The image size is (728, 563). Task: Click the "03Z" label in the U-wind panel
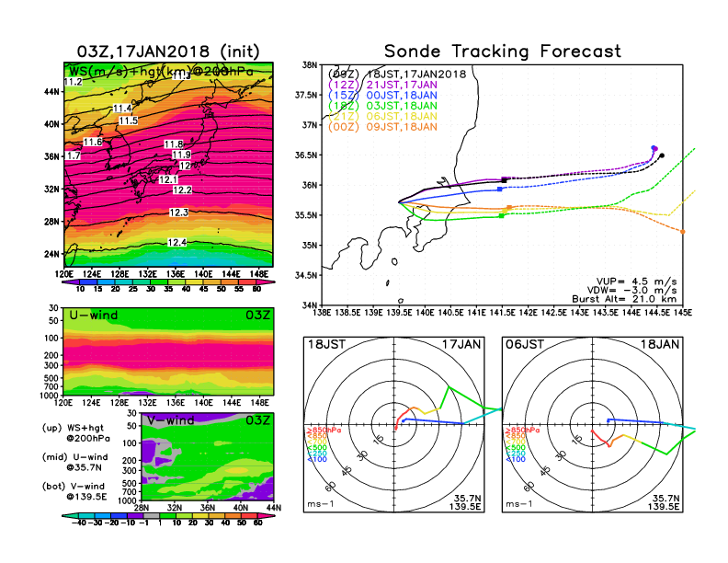[x=257, y=316]
